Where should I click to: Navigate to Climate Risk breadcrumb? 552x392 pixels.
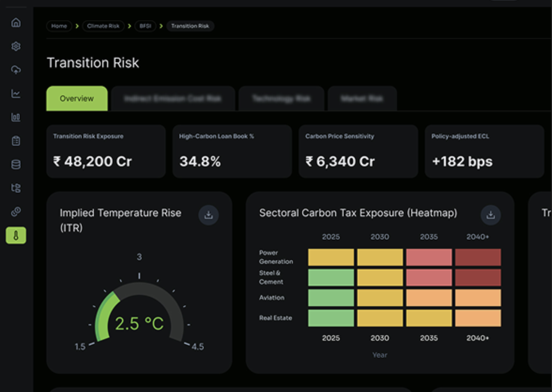click(x=103, y=26)
